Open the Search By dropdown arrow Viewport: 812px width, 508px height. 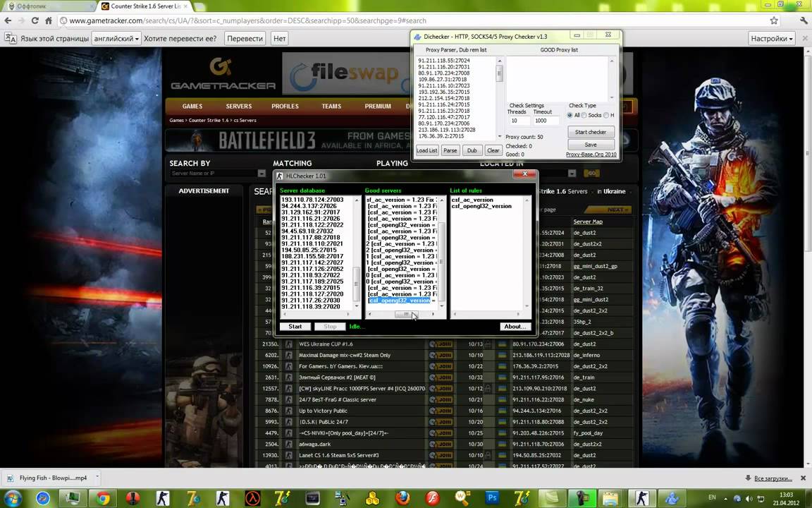262,174
